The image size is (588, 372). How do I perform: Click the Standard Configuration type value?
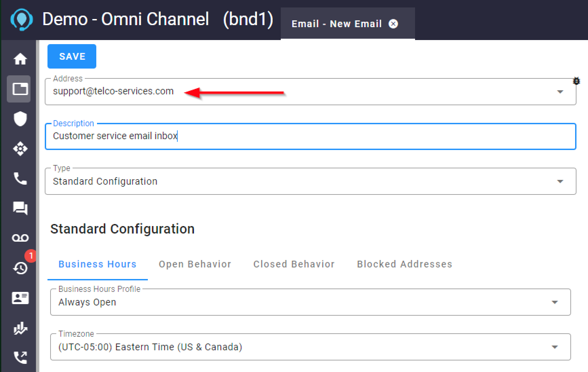click(105, 181)
